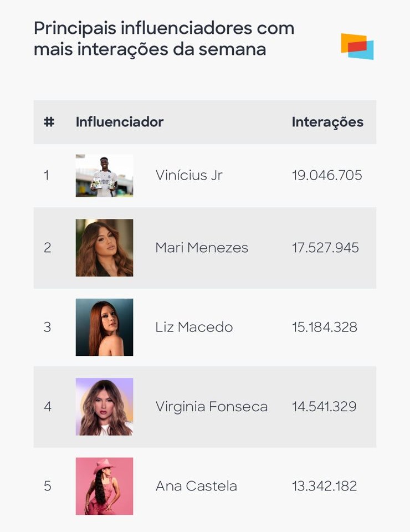410x532 pixels.
Task: Select the picture beside Virginia Fonseca
Action: pos(104,407)
